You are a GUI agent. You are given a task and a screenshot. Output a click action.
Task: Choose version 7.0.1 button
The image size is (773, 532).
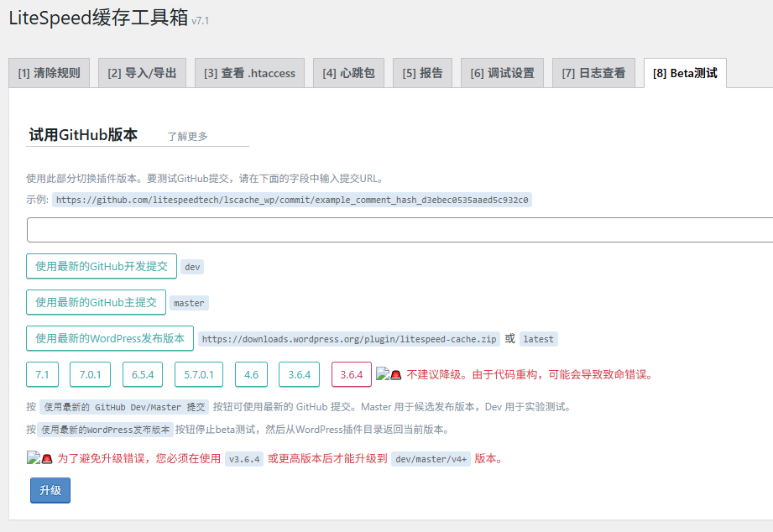pyautogui.click(x=90, y=375)
